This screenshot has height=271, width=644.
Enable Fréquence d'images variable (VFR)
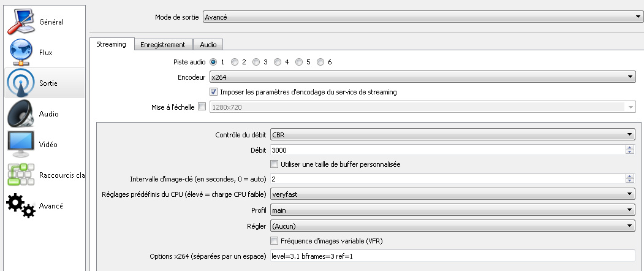click(274, 240)
